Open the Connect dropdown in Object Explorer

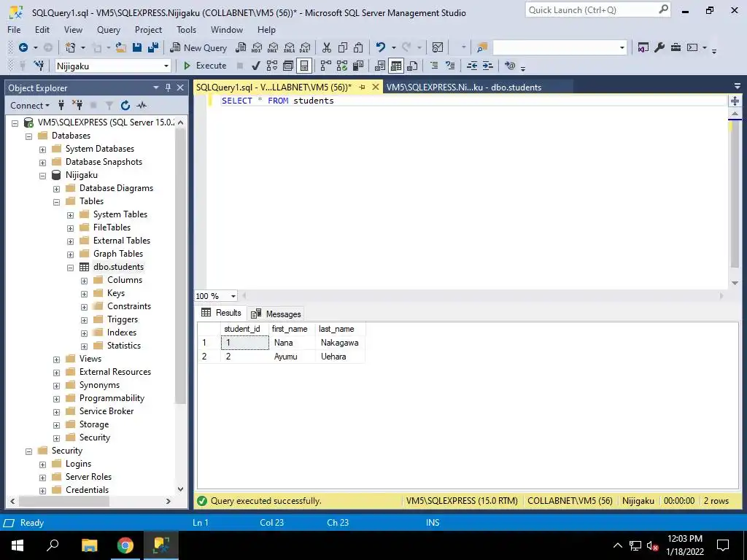point(29,105)
